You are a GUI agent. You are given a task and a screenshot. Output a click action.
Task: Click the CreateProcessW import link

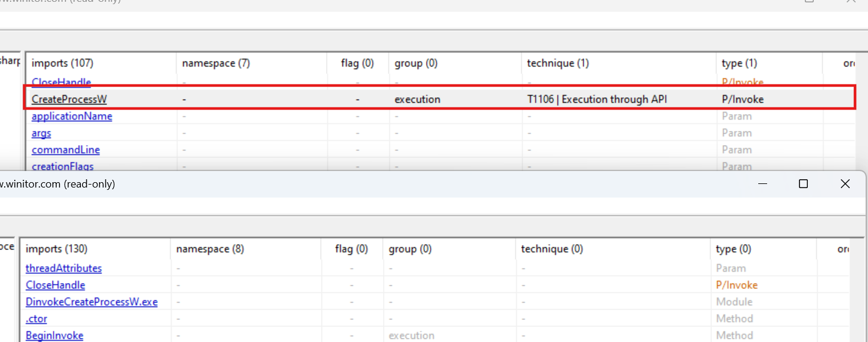[69, 100]
